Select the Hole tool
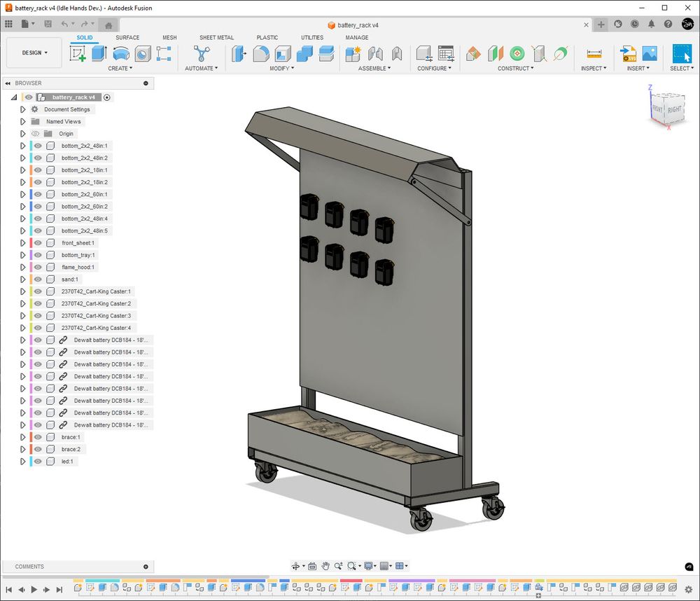 pyautogui.click(x=142, y=54)
